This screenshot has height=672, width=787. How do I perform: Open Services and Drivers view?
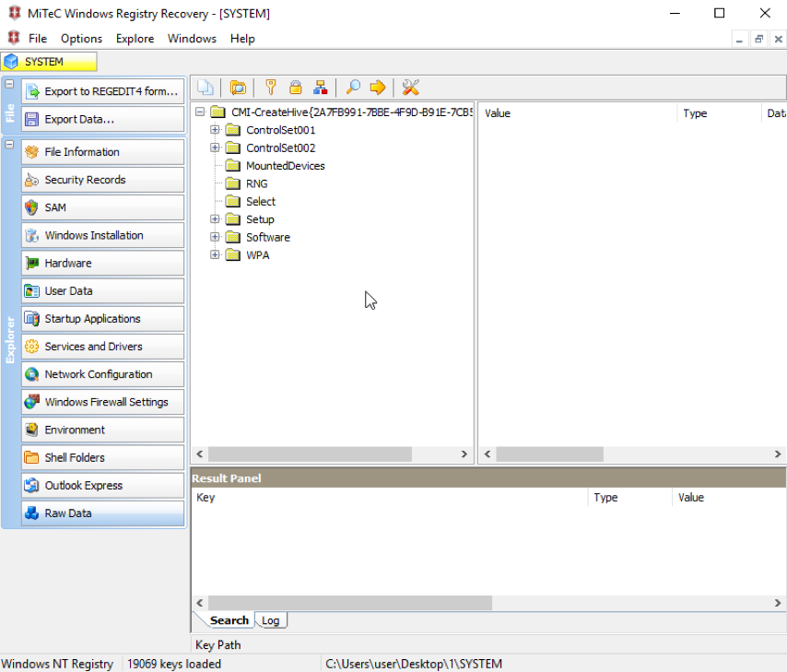(x=103, y=347)
